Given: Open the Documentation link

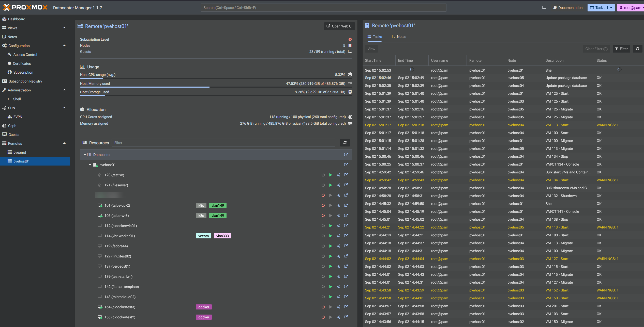Looking at the screenshot, I should pyautogui.click(x=568, y=8).
